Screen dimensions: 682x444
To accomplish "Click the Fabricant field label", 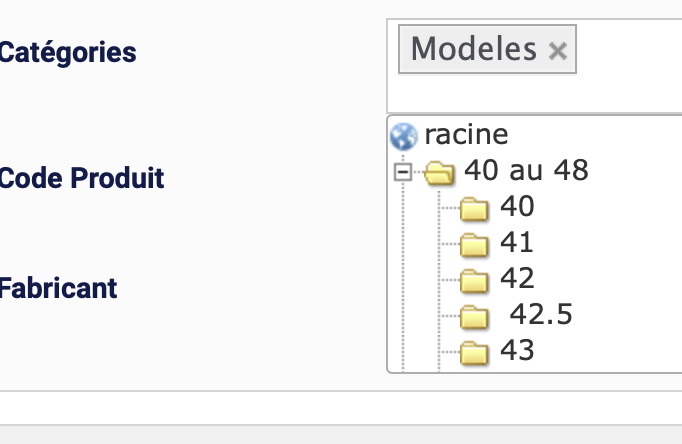I will tap(58, 289).
